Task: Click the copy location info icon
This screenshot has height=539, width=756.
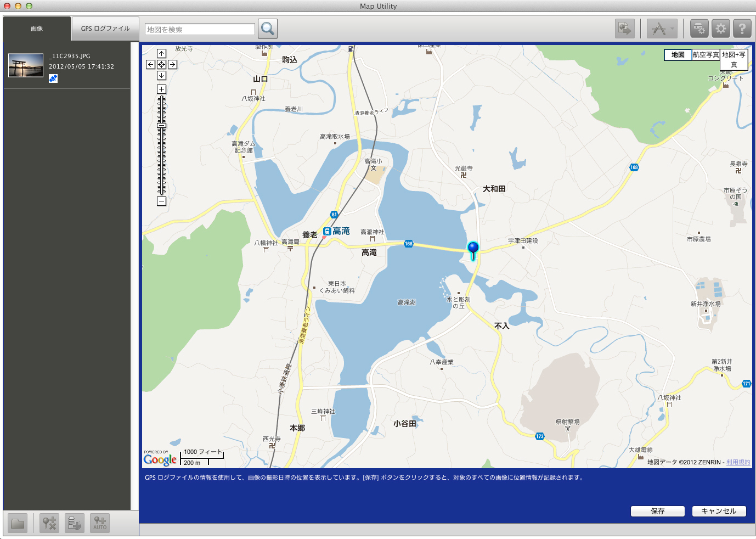Action: coord(75,523)
